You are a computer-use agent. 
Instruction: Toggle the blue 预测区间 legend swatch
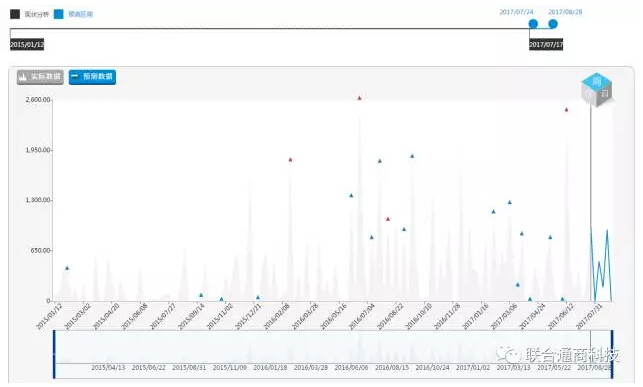59,14
